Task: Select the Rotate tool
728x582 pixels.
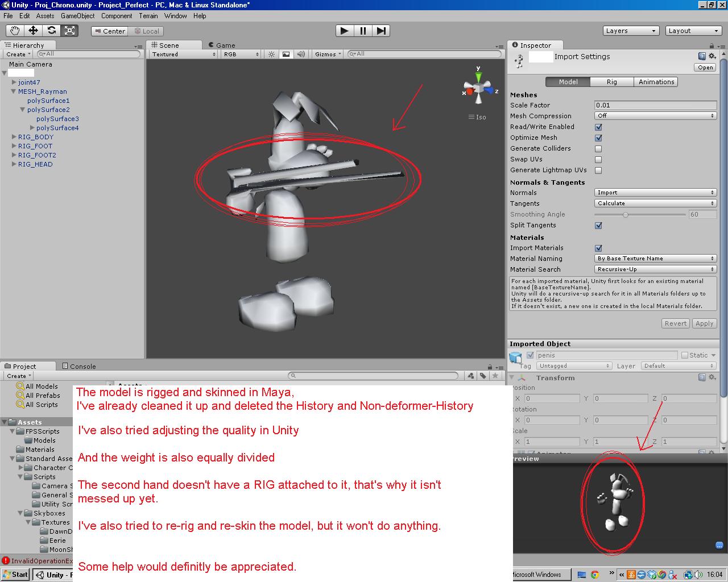Action: pyautogui.click(x=51, y=31)
